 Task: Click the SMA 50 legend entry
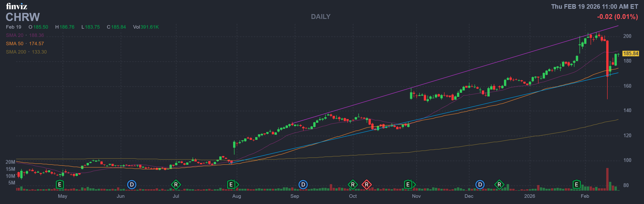click(x=25, y=43)
